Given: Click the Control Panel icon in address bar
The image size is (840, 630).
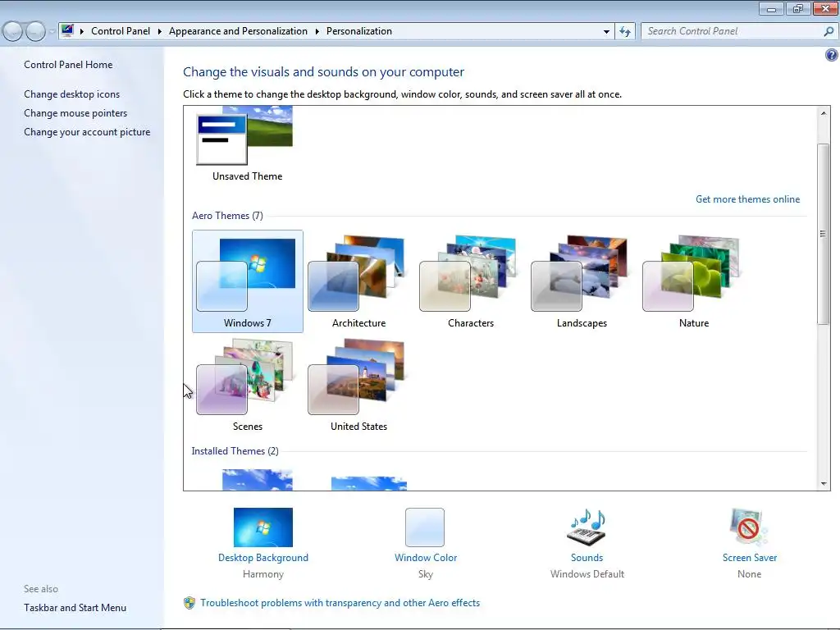Looking at the screenshot, I should [67, 30].
